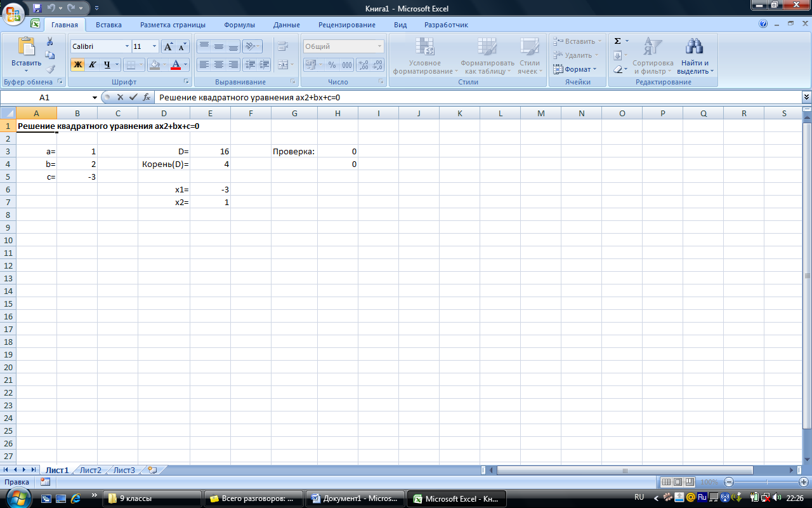The height and width of the screenshot is (508, 812).
Task: Click the Copy icon in clipboard group
Action: click(x=50, y=55)
